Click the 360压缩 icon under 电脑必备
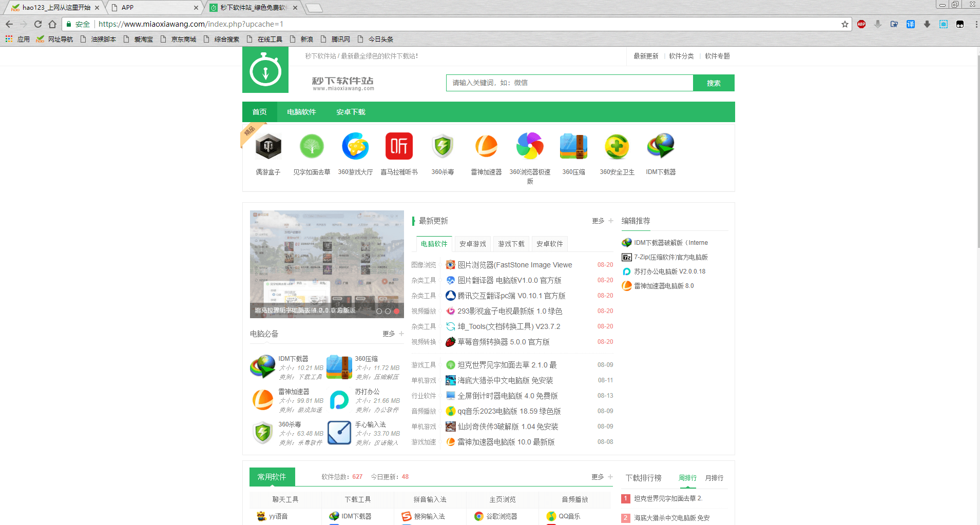This screenshot has height=525, width=980. pyautogui.click(x=339, y=367)
